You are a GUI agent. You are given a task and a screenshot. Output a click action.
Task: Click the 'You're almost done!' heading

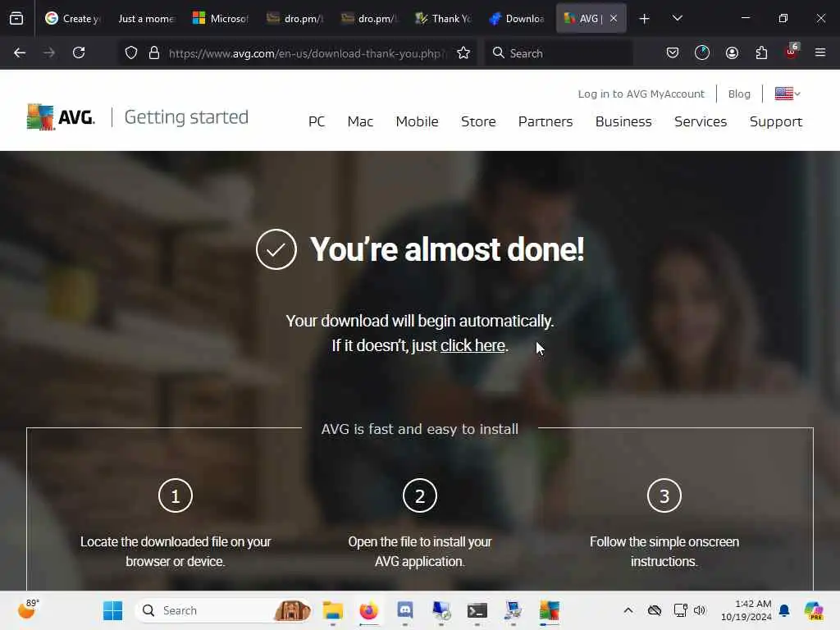tap(447, 249)
